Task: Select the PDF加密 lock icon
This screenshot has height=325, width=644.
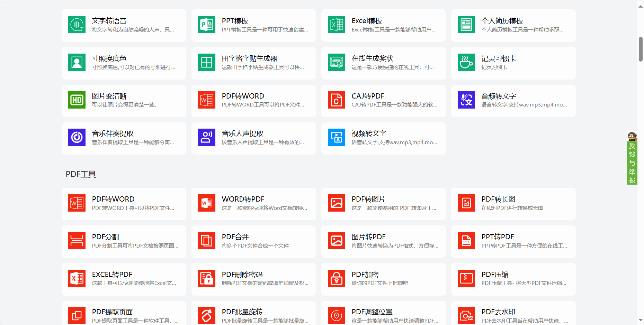Action: click(x=336, y=279)
